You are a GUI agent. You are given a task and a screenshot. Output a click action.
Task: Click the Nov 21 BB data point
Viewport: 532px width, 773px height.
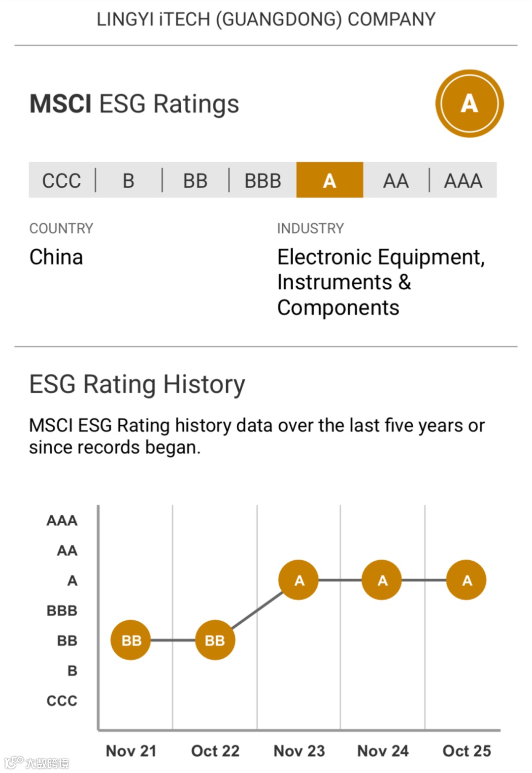point(131,640)
